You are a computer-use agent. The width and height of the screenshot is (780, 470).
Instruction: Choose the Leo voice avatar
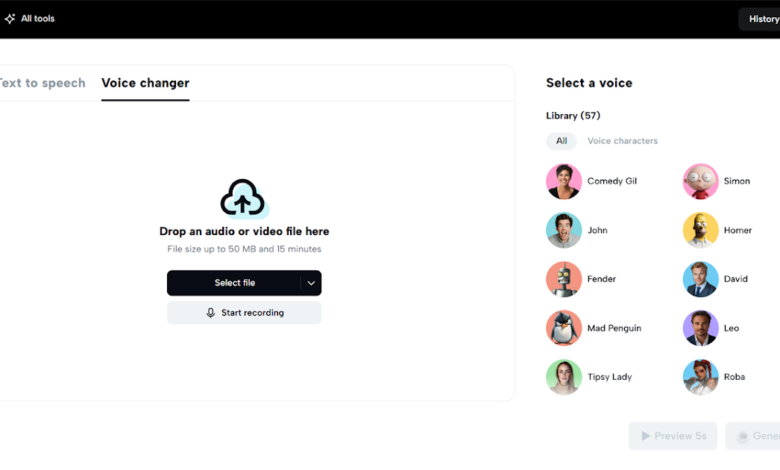(700, 328)
